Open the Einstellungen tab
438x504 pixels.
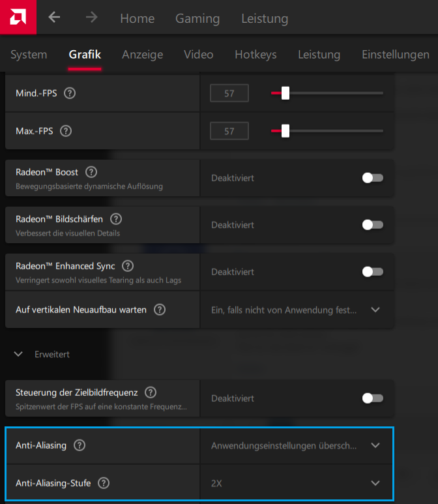pos(395,54)
